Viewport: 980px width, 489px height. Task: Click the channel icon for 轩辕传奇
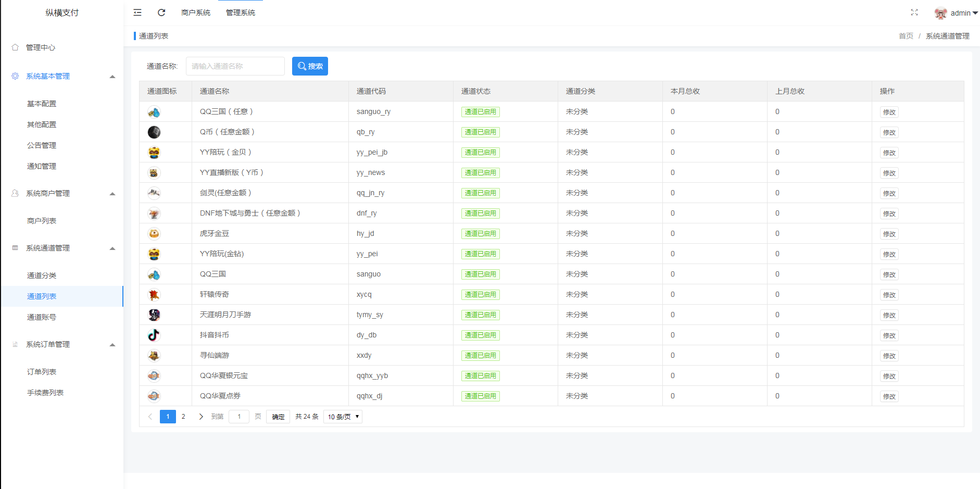pos(154,295)
